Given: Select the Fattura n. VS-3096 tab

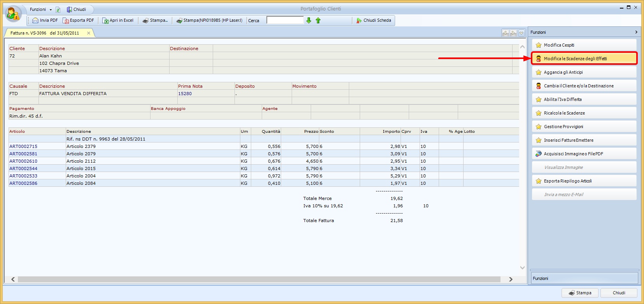Looking at the screenshot, I should (45, 33).
